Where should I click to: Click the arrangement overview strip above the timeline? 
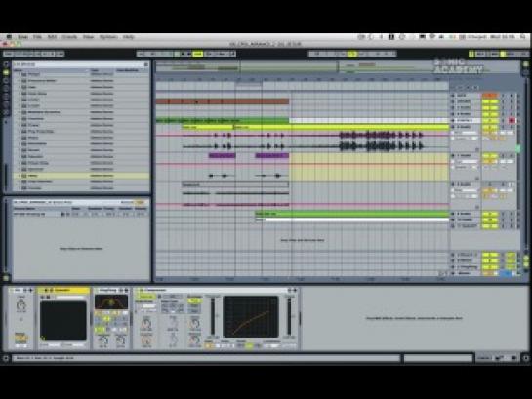(338, 66)
